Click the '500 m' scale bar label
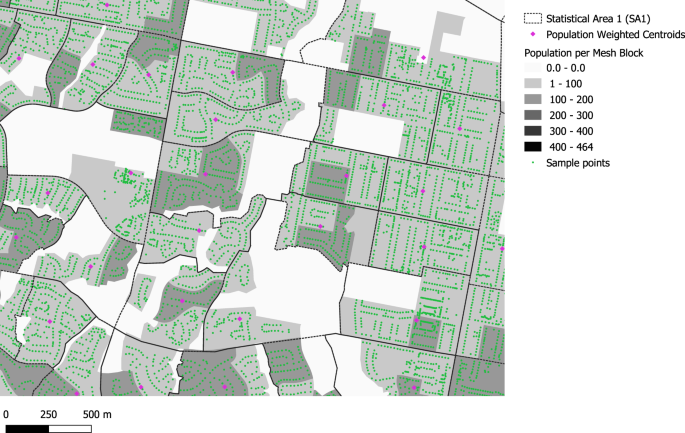 tap(97, 414)
